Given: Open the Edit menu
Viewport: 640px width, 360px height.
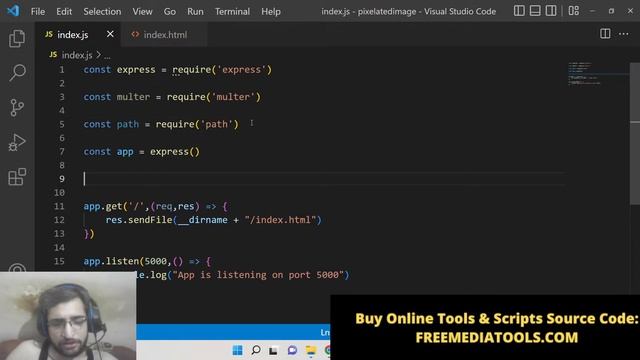Looking at the screenshot, I should tap(64, 11).
